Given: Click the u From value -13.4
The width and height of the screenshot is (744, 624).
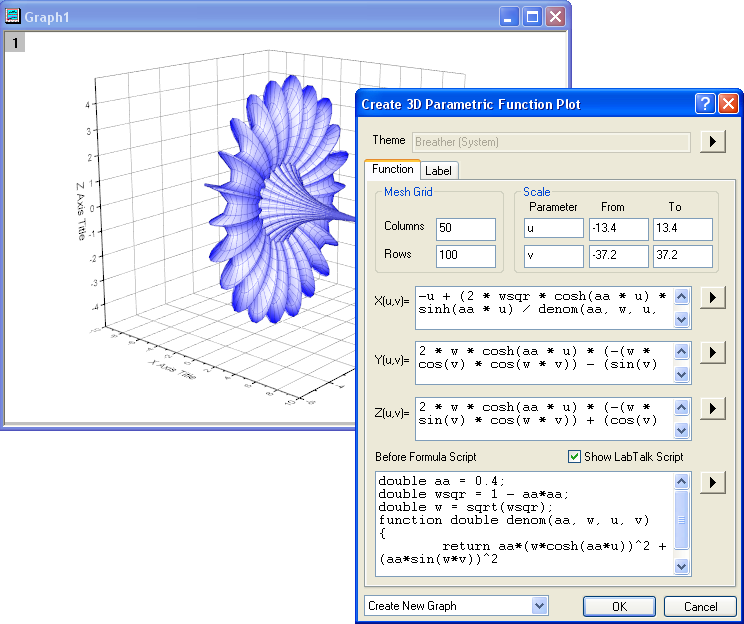Looking at the screenshot, I should pyautogui.click(x=619, y=228).
